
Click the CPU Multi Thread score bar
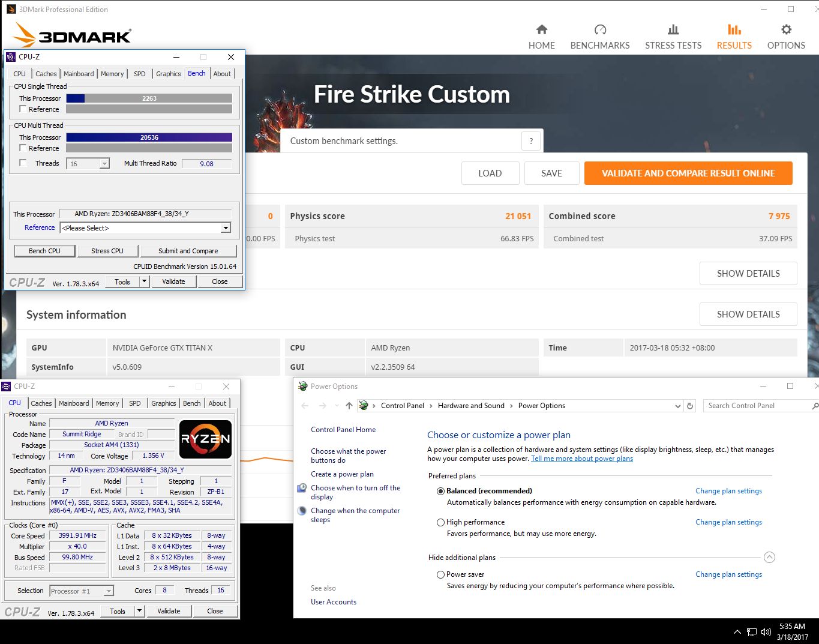click(x=149, y=137)
